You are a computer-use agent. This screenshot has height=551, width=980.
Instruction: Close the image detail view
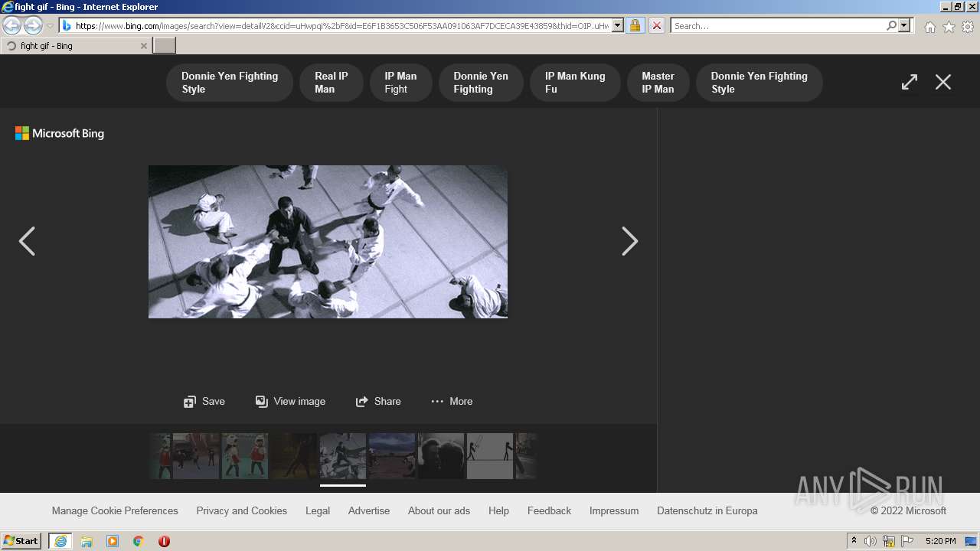click(943, 82)
